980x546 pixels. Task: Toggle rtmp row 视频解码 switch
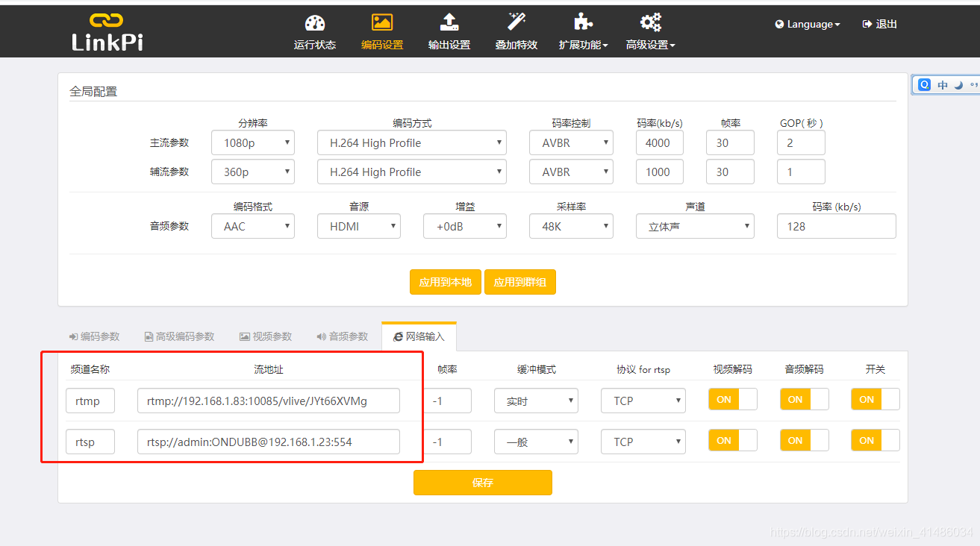732,399
